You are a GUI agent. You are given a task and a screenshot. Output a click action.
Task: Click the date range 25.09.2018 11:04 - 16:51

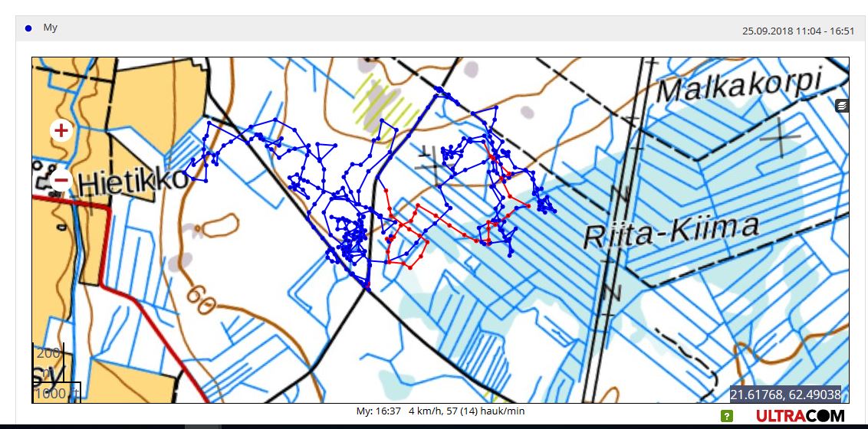797,31
